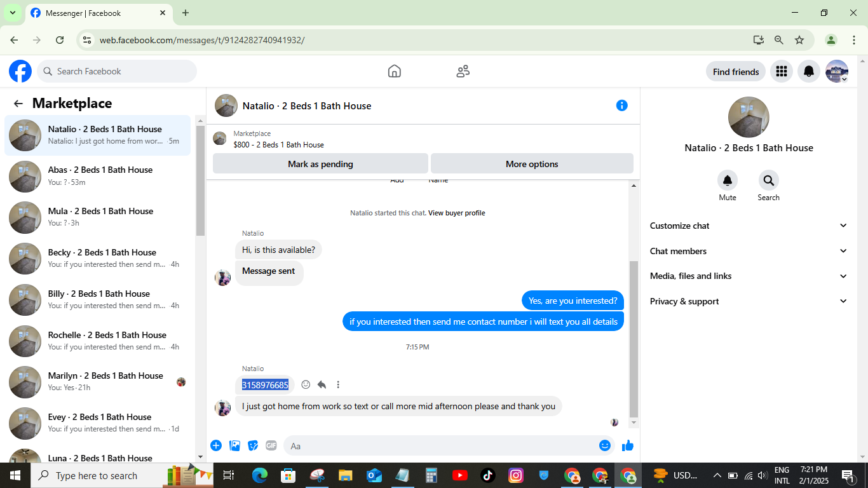The width and height of the screenshot is (868, 488).
Task: Click the chat list scrollbar thumb
Action: tap(201, 180)
